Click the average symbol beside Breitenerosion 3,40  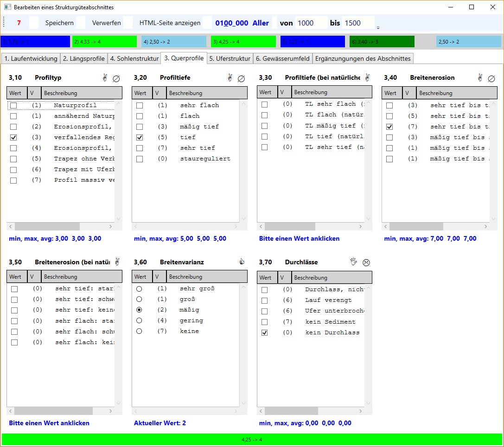(x=491, y=79)
